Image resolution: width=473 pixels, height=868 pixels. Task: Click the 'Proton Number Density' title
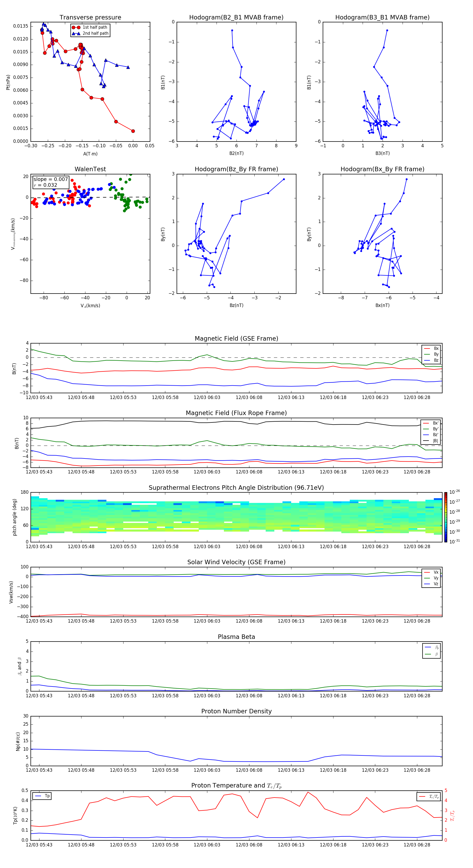click(x=236, y=711)
